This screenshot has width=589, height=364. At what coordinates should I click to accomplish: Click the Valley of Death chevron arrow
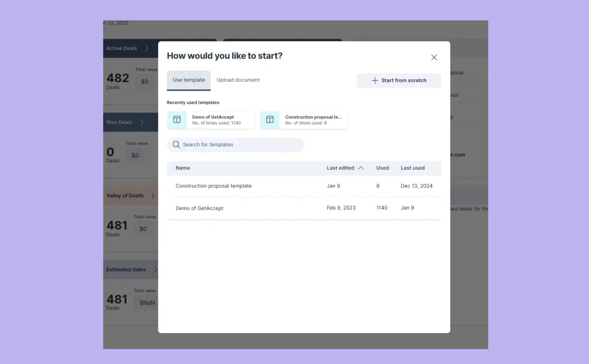coord(153,195)
